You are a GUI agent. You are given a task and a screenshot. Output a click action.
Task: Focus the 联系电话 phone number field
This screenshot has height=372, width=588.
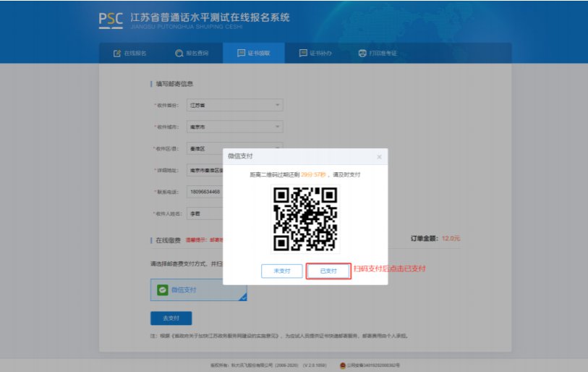click(205, 192)
